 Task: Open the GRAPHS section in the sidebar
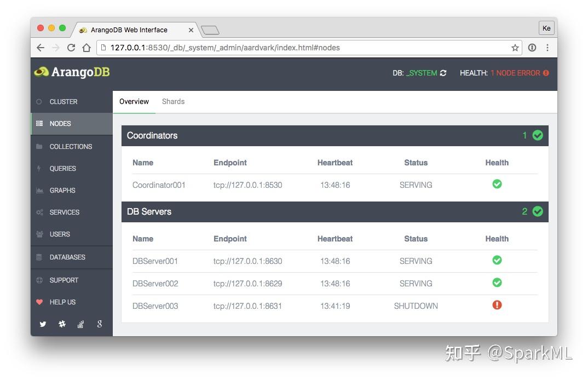62,190
